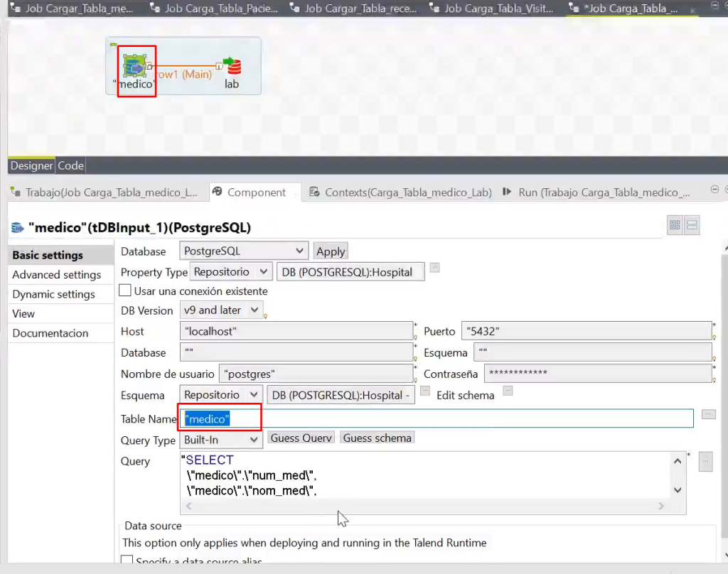728x574 pixels.
Task: Switch component view to table layout icon
Action: pos(675,225)
